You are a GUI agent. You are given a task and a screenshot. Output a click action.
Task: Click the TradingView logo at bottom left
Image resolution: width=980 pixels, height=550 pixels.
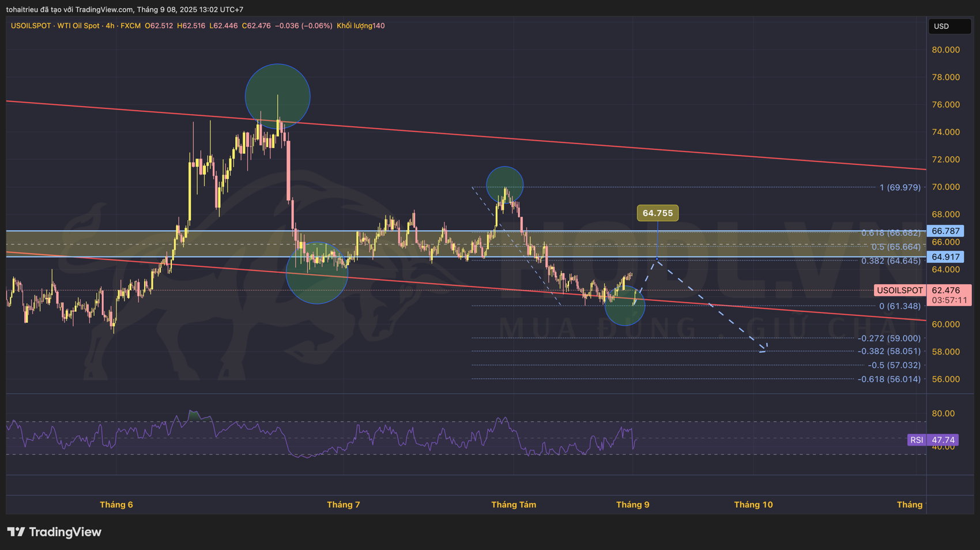[54, 532]
